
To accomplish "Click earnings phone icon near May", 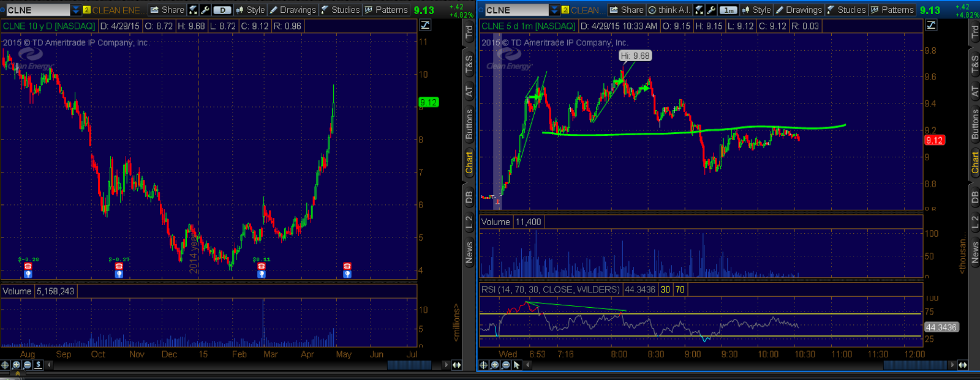I will pyautogui.click(x=347, y=266).
